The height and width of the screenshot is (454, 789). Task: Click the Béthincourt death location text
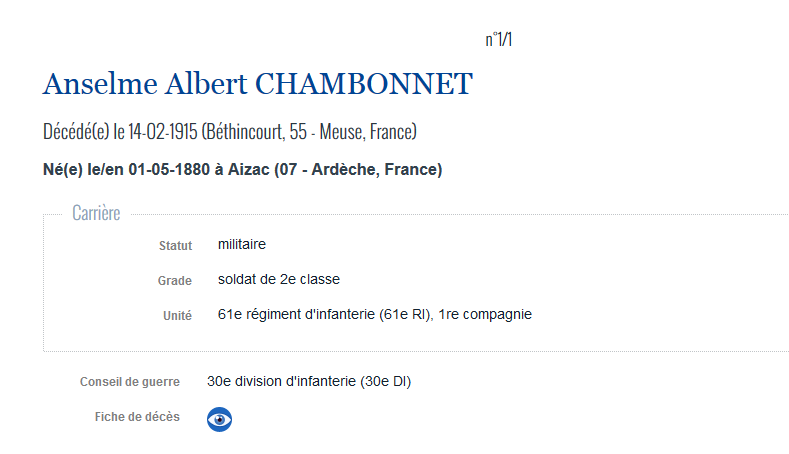click(x=246, y=132)
